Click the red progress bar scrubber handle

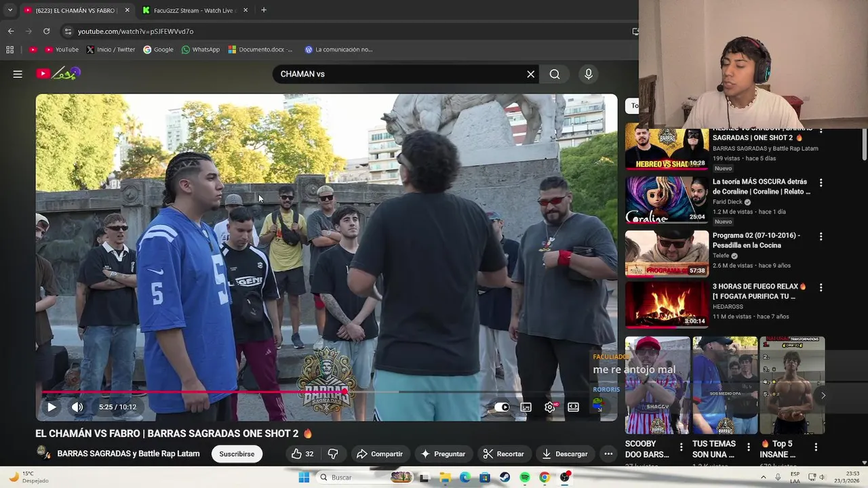[345, 392]
